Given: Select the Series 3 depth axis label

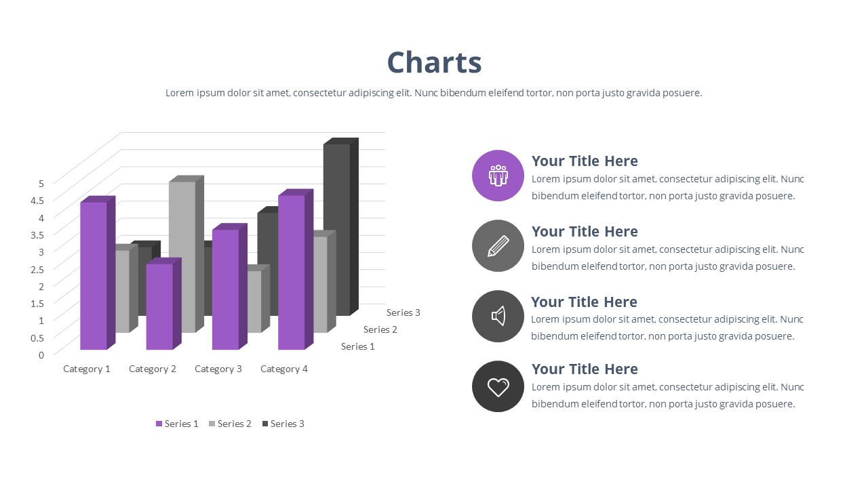Looking at the screenshot, I should pyautogui.click(x=403, y=312).
